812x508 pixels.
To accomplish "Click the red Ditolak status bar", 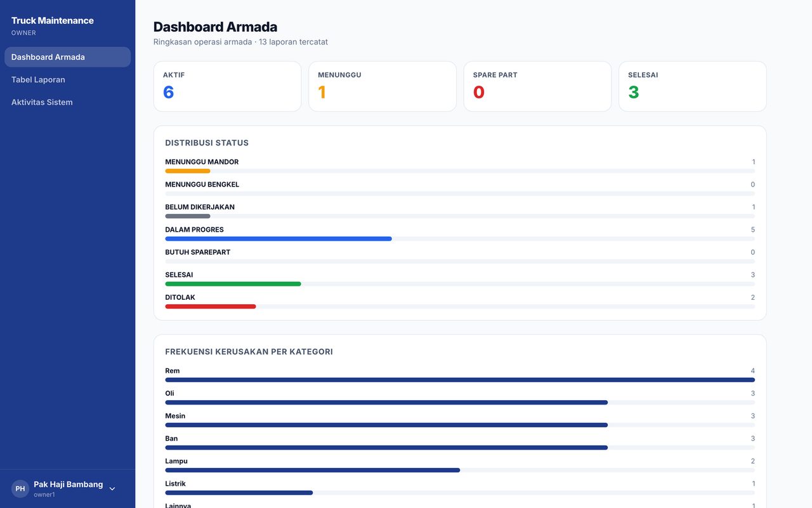I will (211, 307).
